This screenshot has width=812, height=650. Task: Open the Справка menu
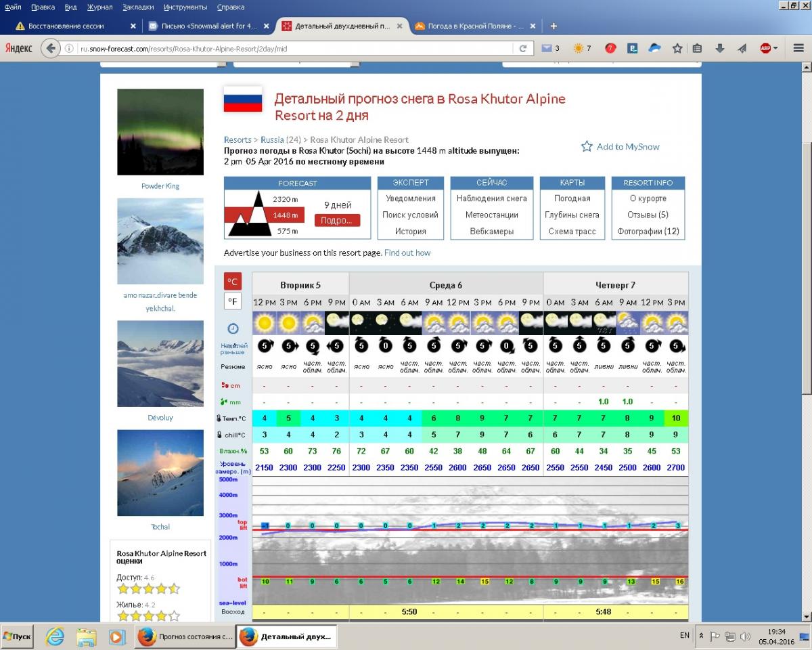pyautogui.click(x=231, y=7)
